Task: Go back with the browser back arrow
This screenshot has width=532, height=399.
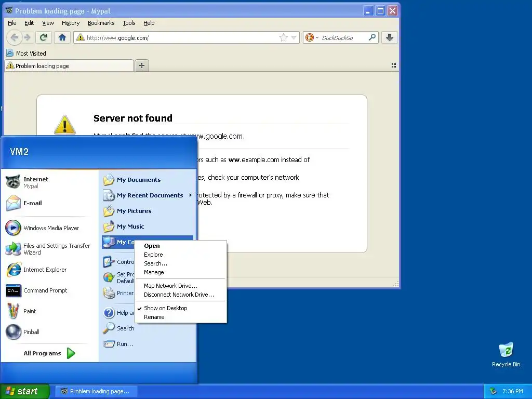Action: 14,37
